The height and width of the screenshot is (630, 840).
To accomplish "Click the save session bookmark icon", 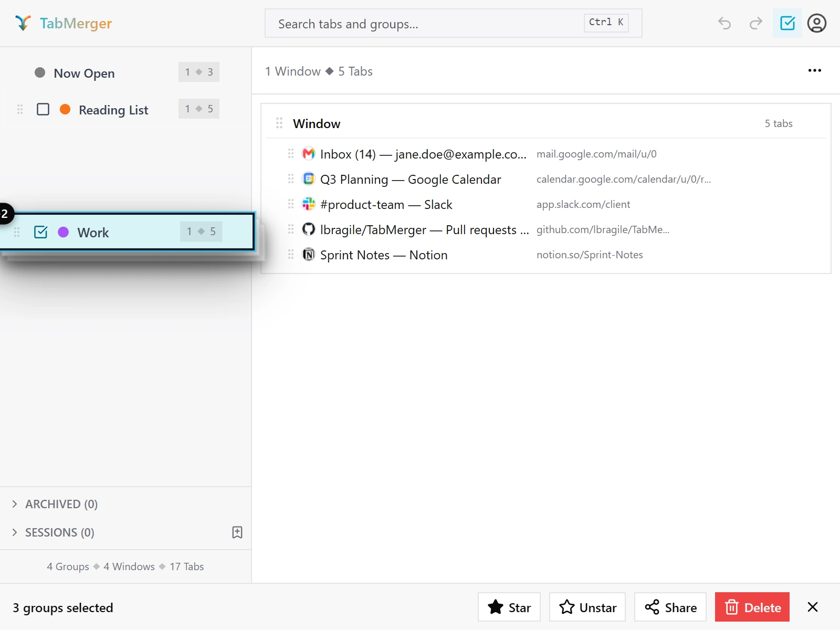I will [x=237, y=532].
